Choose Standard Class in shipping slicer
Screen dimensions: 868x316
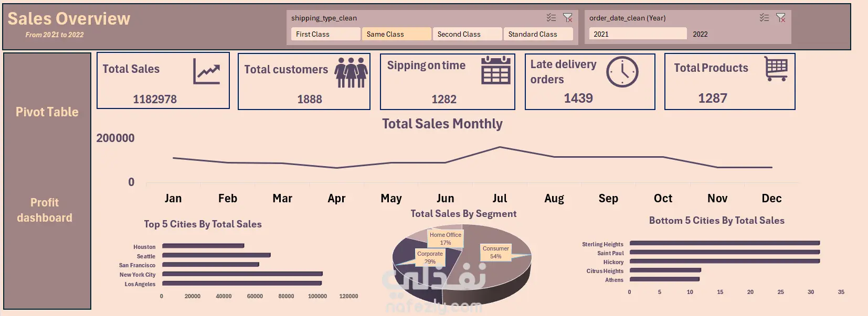pos(538,34)
